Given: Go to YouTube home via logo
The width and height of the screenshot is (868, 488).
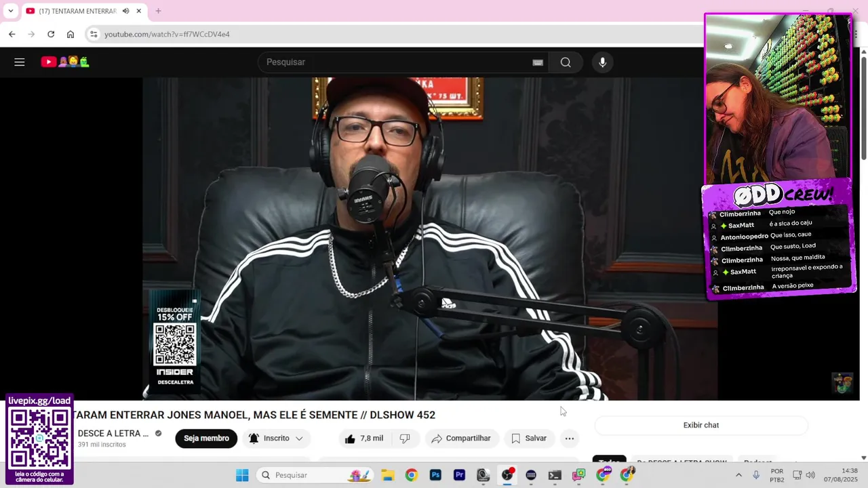Looking at the screenshot, I should (x=65, y=62).
